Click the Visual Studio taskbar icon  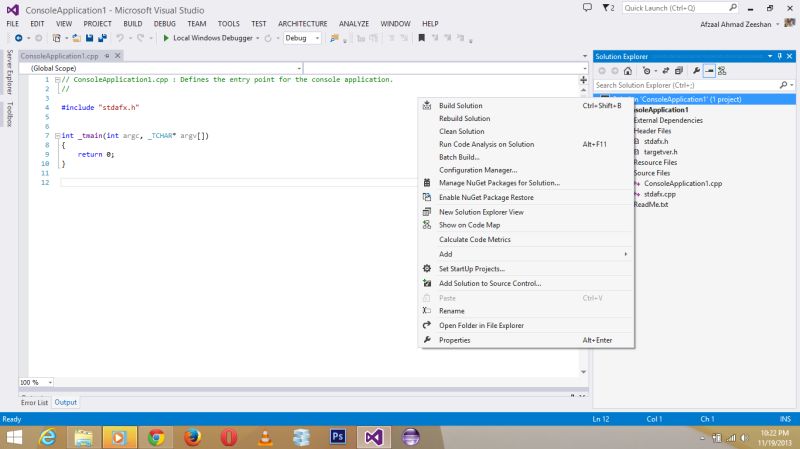[x=373, y=437]
